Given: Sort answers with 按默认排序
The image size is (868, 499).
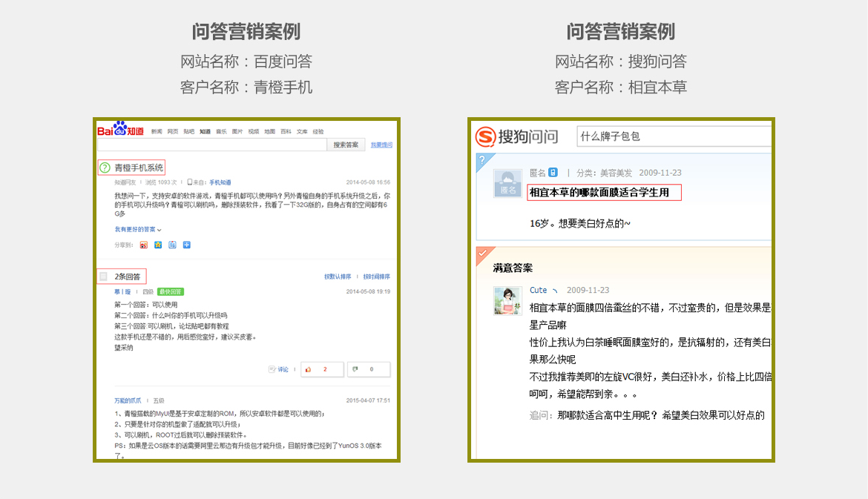Looking at the screenshot, I should click(338, 277).
